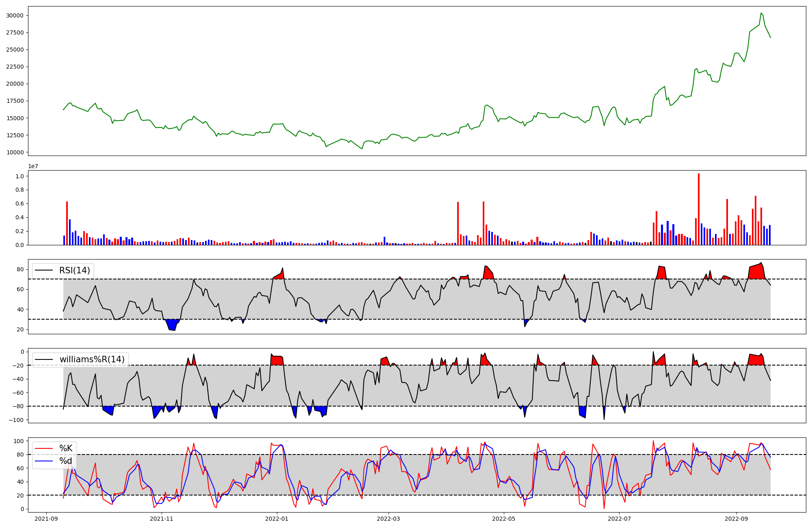Viewport: 812px width, 528px height.
Task: Click the blue %d legend line sample
Action: 44,461
